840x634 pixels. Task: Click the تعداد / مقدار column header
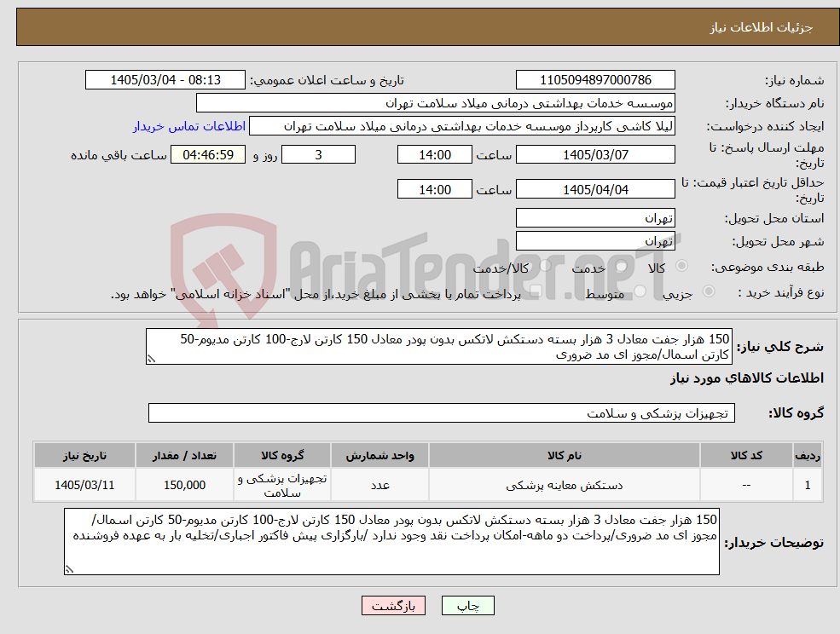pyautogui.click(x=184, y=455)
